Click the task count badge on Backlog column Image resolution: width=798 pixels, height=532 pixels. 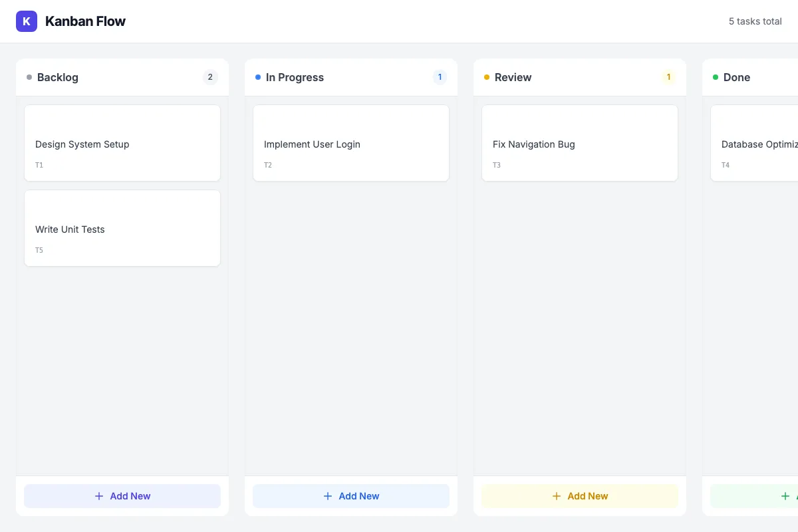(x=210, y=77)
